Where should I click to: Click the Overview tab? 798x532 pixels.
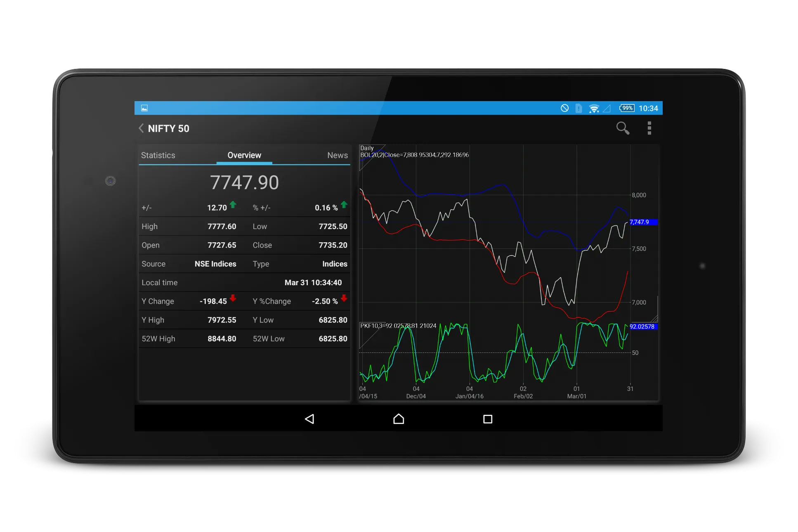click(244, 156)
